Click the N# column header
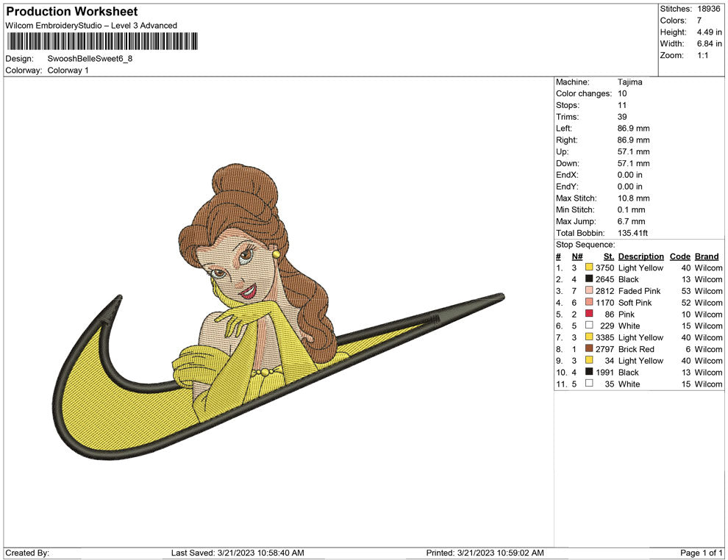Viewport: 728px width, 560px height. 577,256
